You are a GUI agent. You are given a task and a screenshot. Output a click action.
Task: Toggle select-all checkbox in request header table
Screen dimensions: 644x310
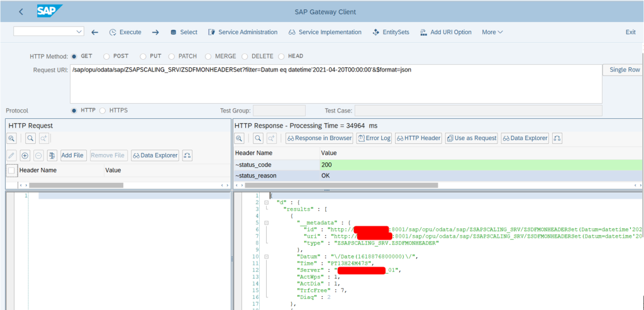[x=12, y=170]
